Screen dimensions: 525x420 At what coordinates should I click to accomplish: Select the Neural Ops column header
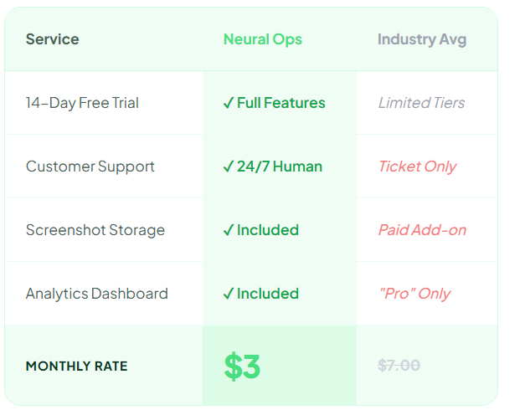(262, 39)
